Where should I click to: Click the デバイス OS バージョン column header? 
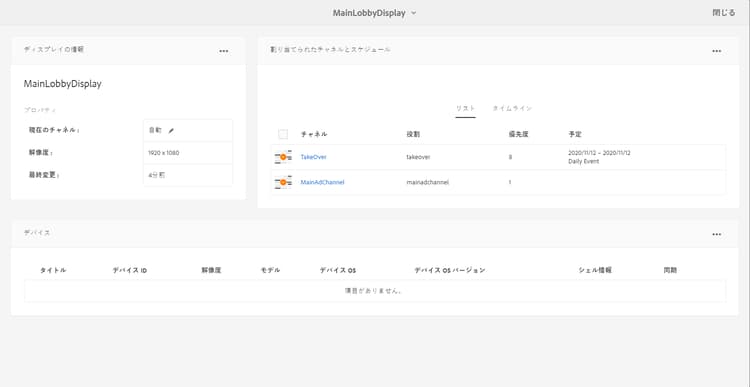coord(450,270)
